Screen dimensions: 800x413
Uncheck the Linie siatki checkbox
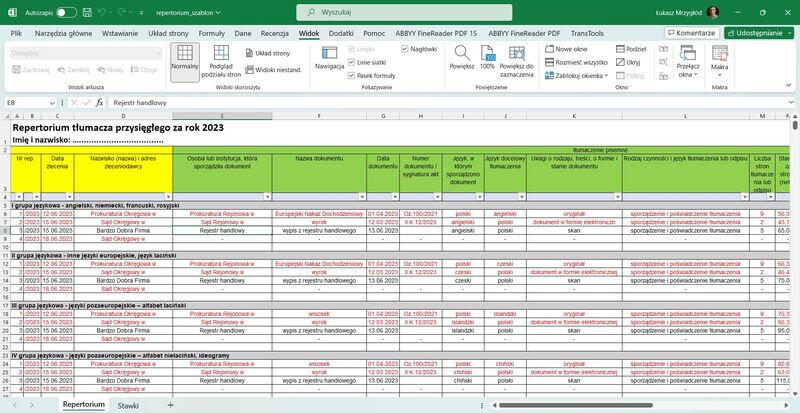click(x=352, y=62)
